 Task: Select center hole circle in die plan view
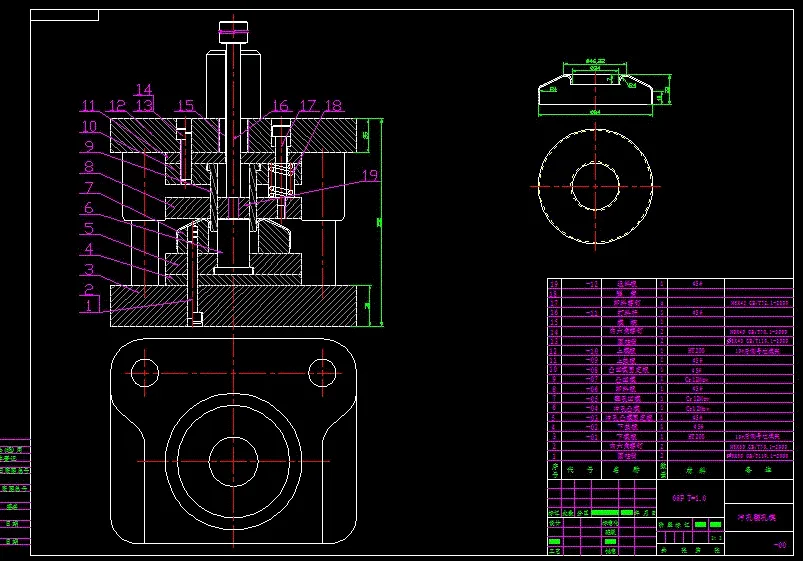234,462
